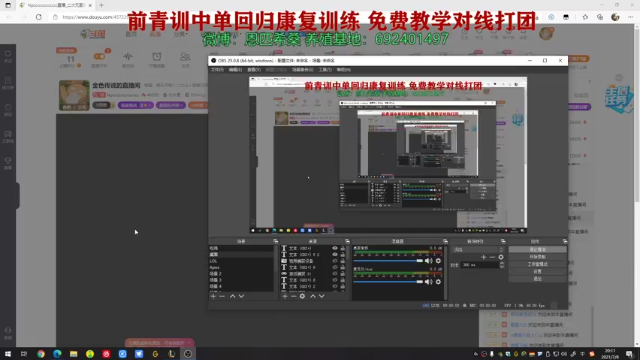The image size is (640, 360).
Task: Select the Apex scene in Scenes list
Action: coord(241,267)
